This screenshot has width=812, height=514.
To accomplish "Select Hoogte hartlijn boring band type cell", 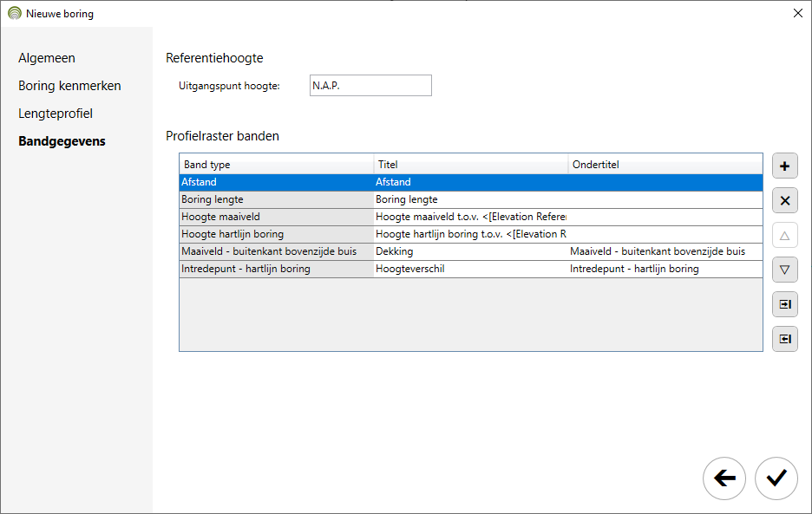I will click(x=276, y=235).
